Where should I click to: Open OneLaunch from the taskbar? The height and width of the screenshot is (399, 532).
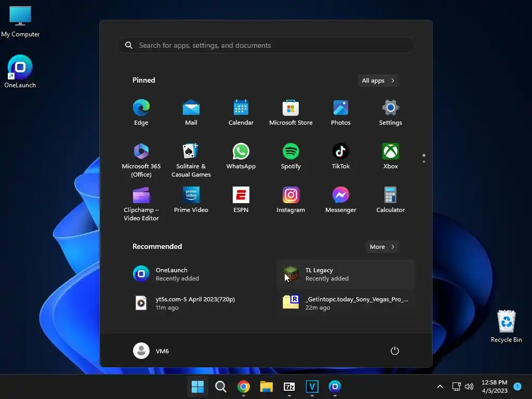coord(335,387)
